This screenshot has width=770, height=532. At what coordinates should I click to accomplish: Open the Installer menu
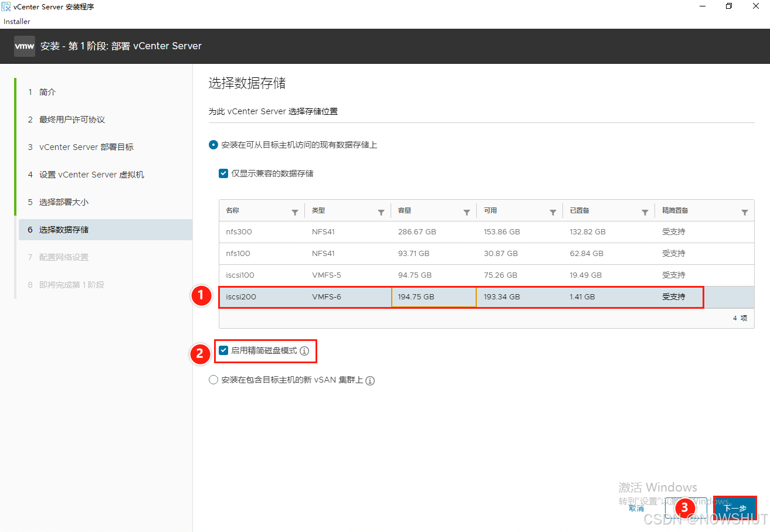[17, 22]
